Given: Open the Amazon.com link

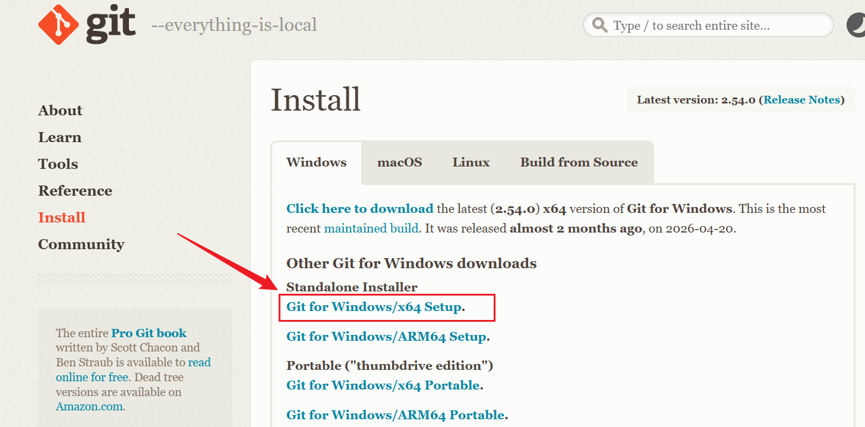Looking at the screenshot, I should (x=89, y=407).
